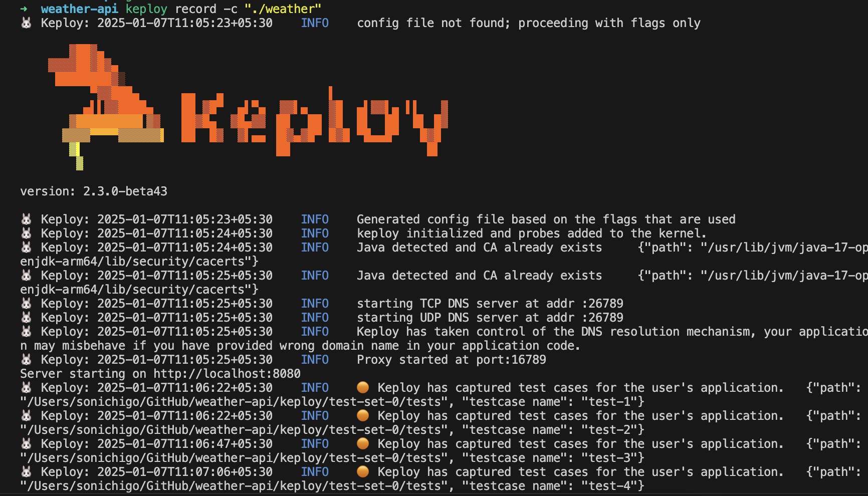Select the "testcase name": "test-4" text
Image resolution: width=868 pixels, height=496 pixels.
[x=550, y=486]
